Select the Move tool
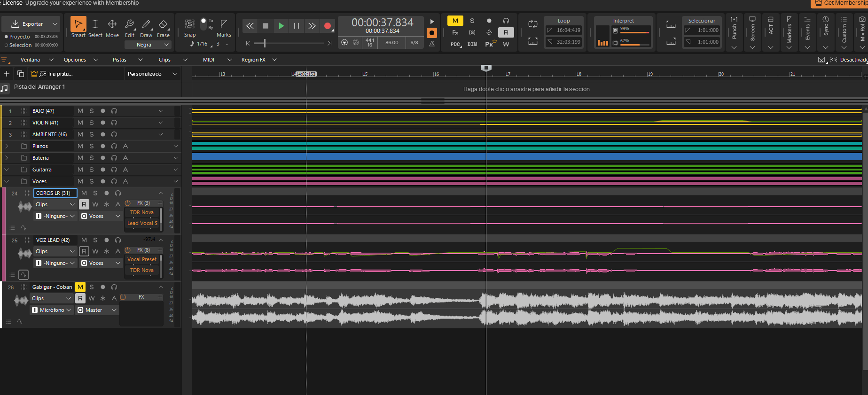 click(112, 24)
